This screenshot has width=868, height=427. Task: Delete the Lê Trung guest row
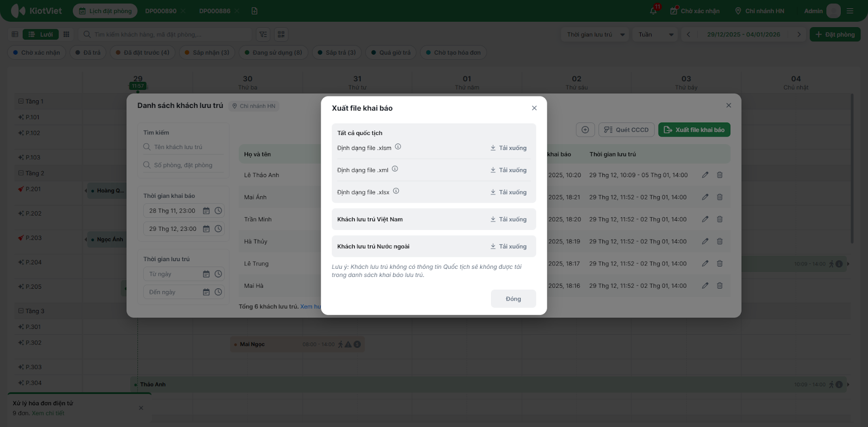tap(720, 263)
